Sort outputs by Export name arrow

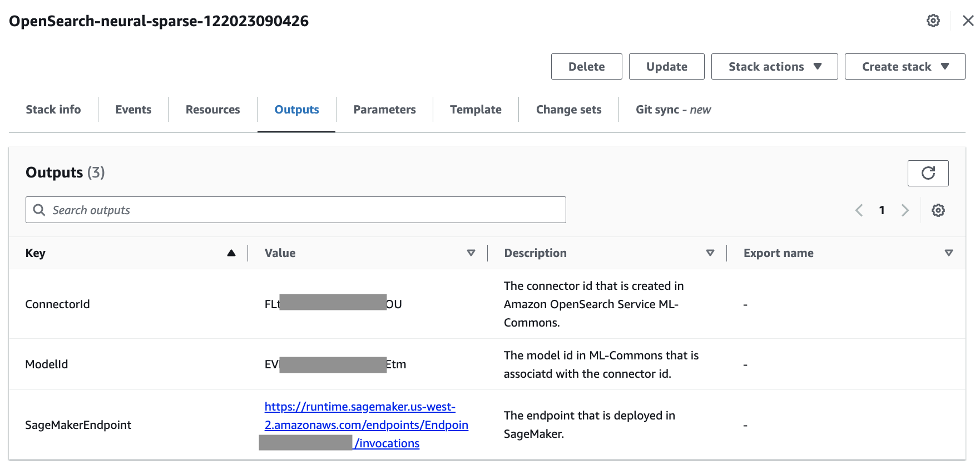pos(949,253)
